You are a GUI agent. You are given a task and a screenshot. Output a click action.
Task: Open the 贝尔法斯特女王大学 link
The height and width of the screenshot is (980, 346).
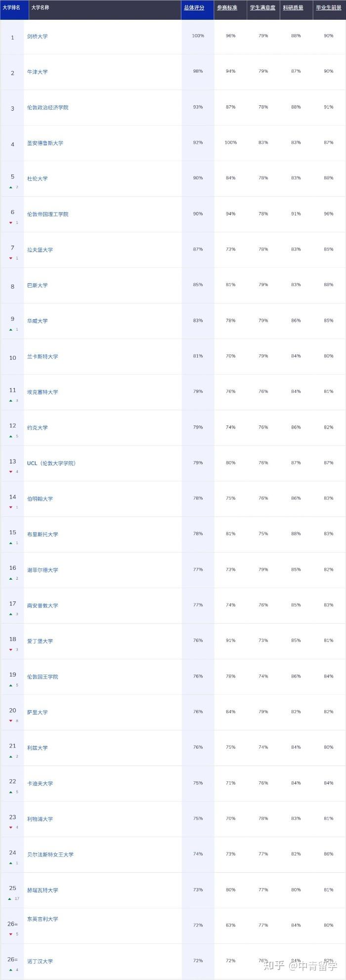(50, 855)
